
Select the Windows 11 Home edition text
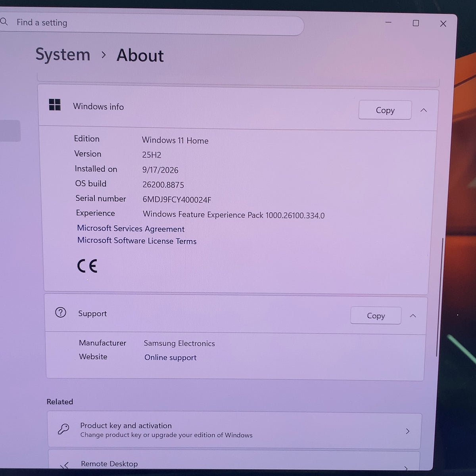click(x=175, y=140)
